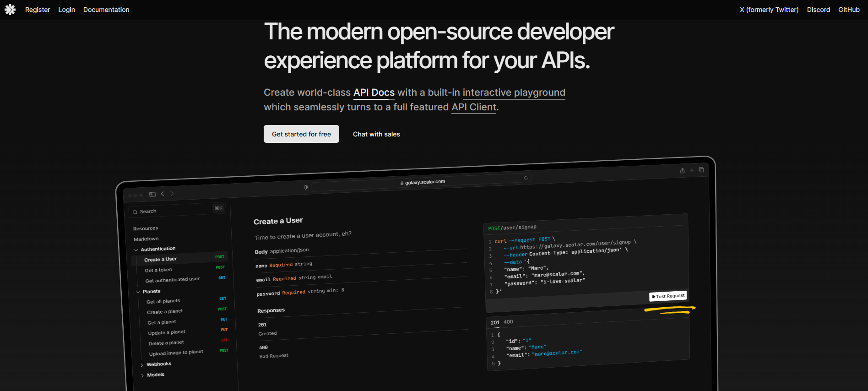Screen dimensions: 868x391
Task: Click the privacy shield icon beside address bar
Action: (306, 187)
